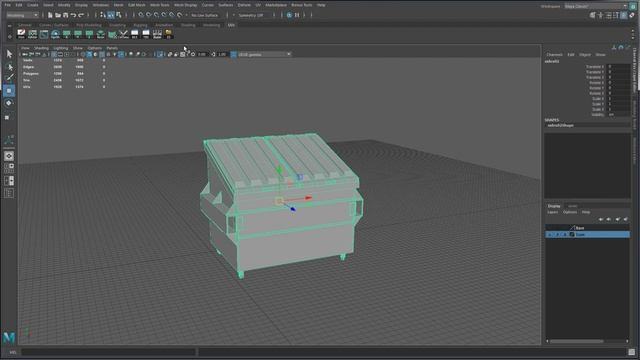Click the MEL command line input field
Viewport: 640px width, 360px height.
click(x=108, y=352)
